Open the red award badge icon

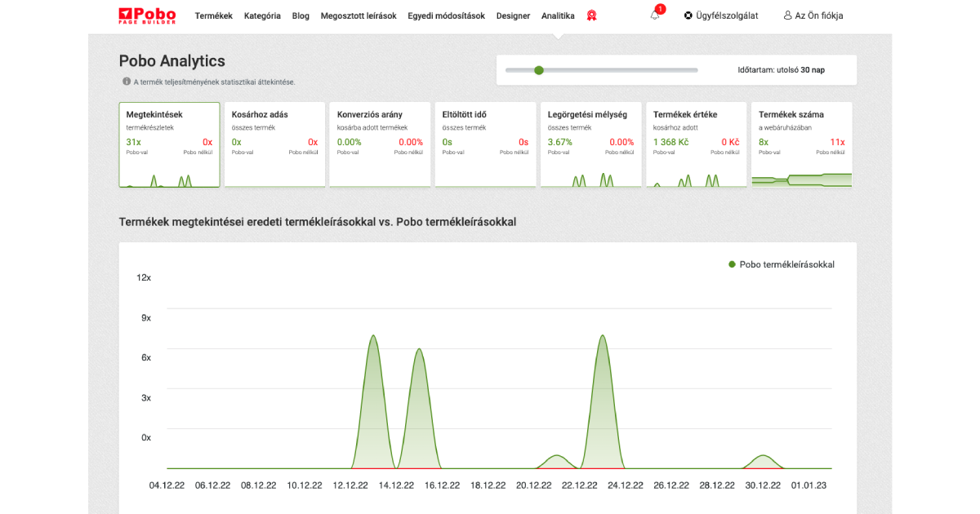(591, 16)
